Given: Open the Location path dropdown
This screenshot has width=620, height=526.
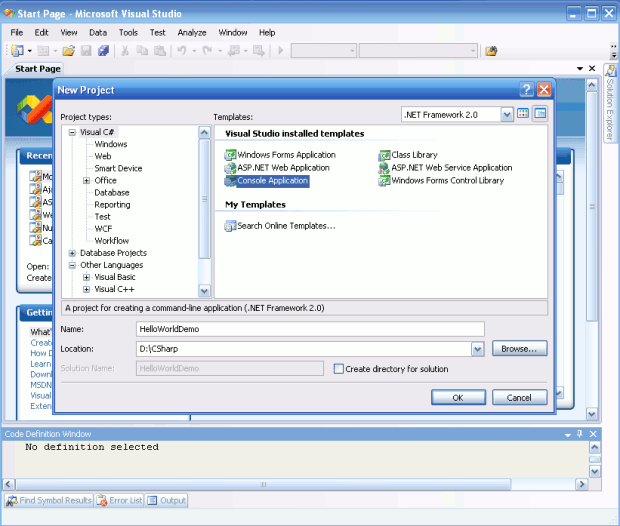Looking at the screenshot, I should [x=477, y=349].
